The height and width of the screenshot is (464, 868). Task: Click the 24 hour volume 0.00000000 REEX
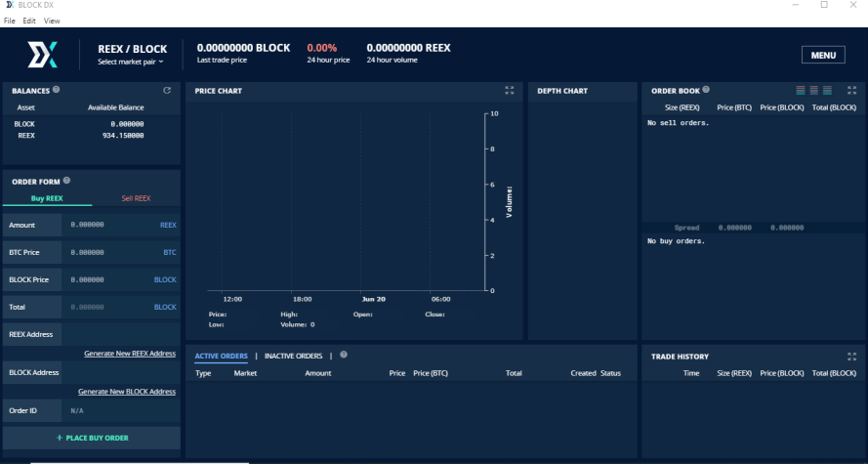pyautogui.click(x=408, y=48)
